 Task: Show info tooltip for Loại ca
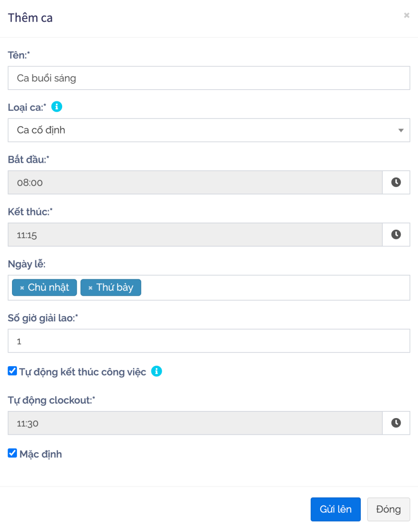pos(57,107)
